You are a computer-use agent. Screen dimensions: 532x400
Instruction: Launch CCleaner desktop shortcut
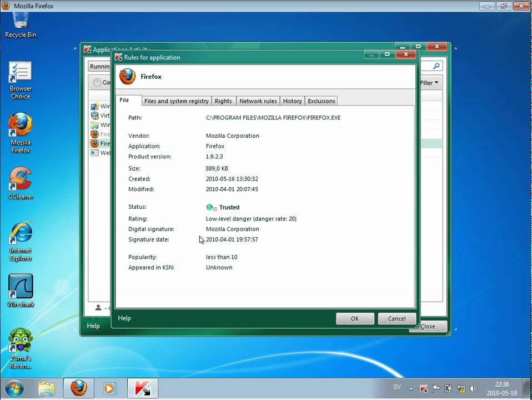click(21, 183)
